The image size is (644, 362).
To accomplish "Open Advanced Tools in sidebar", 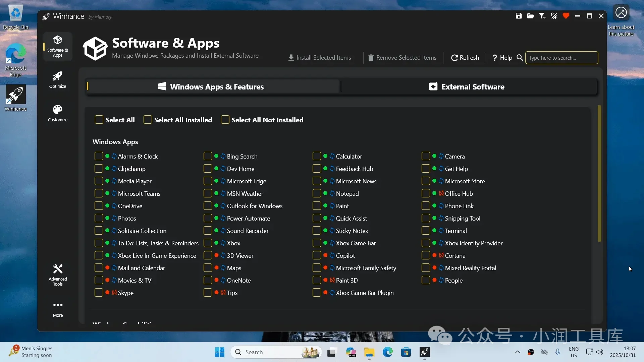I will click(x=58, y=275).
